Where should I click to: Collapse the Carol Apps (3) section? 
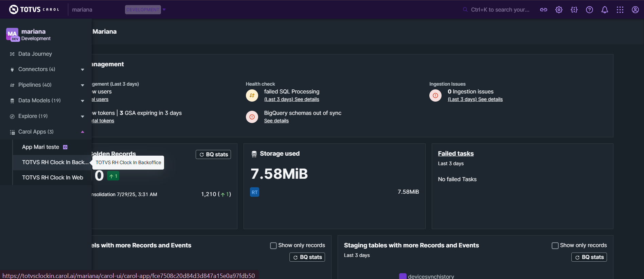click(x=82, y=132)
